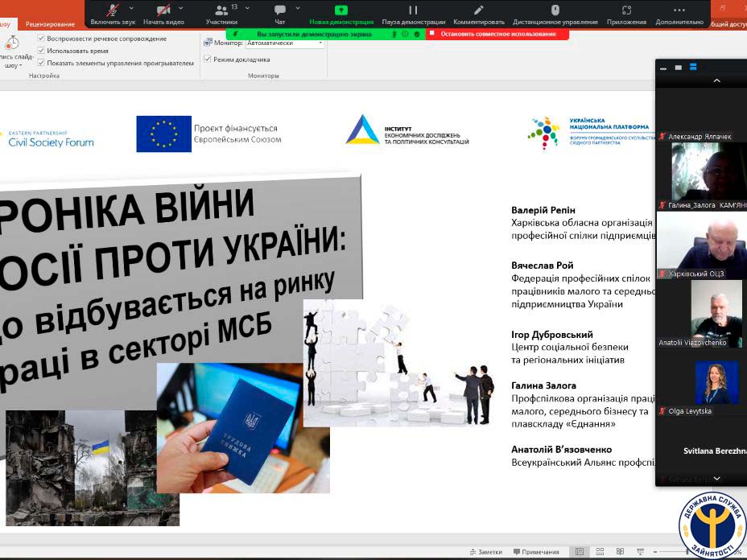The height and width of the screenshot is (560, 747).
Task: Open the Participants panel
Action: pos(221,11)
